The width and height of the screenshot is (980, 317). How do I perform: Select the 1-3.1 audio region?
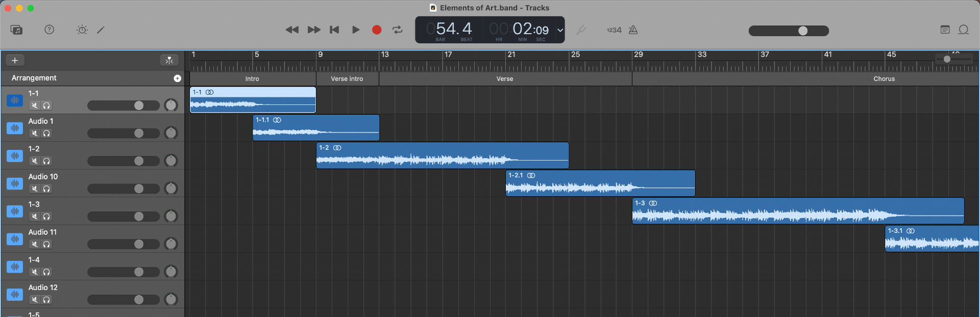coord(932,239)
